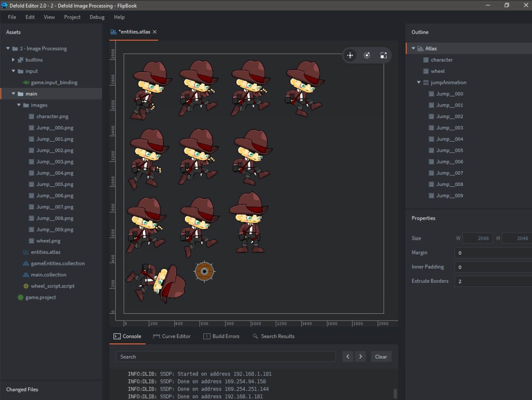Click the console vertical scrollbar
Image resolution: width=532 pixels, height=400 pixels.
395,393
